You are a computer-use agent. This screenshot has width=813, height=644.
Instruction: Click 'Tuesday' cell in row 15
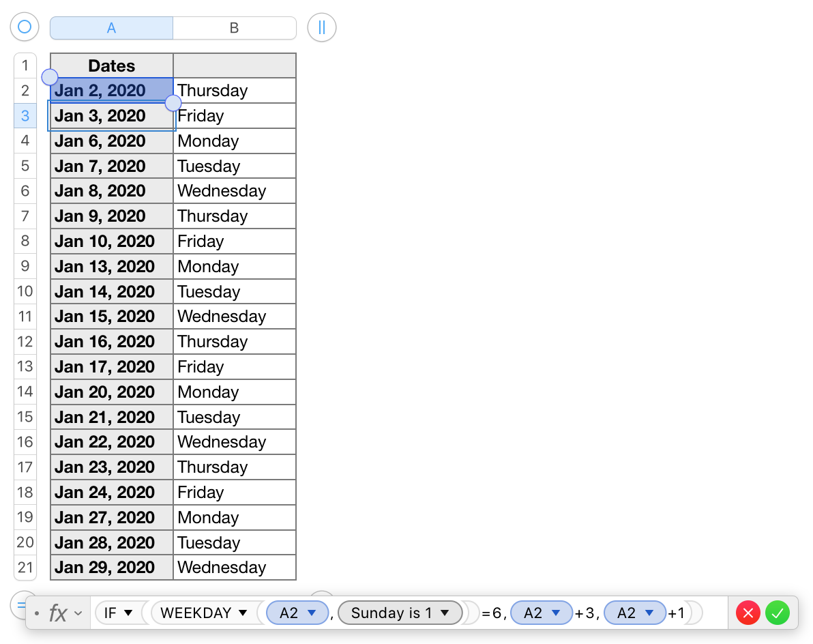(235, 417)
